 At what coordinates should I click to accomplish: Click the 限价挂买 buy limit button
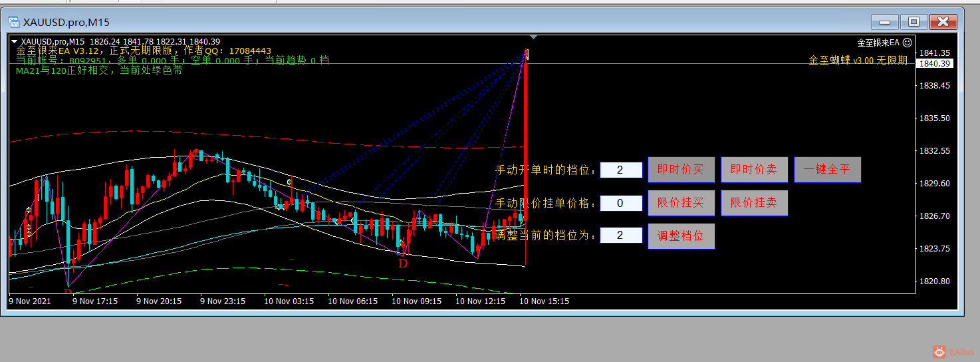[x=681, y=203]
